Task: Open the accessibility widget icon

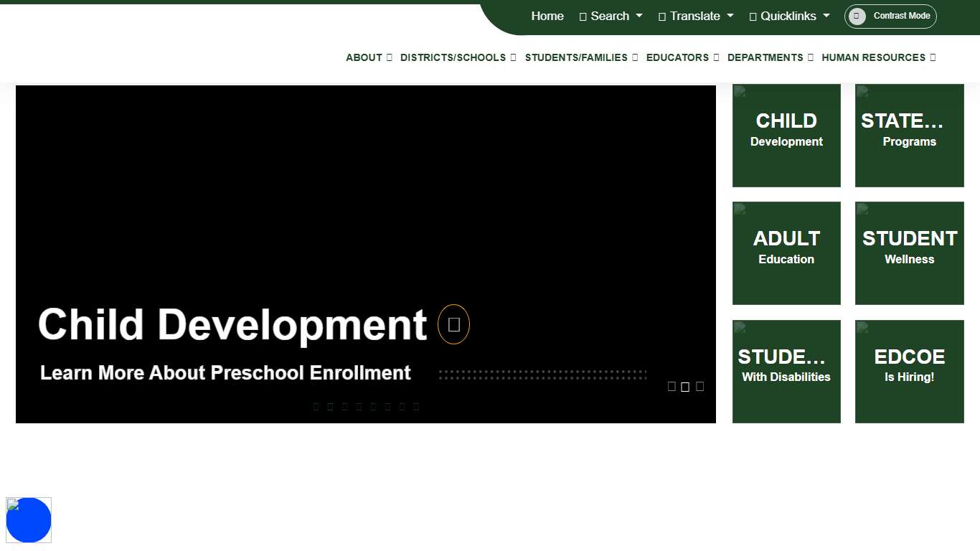Action: click(29, 520)
